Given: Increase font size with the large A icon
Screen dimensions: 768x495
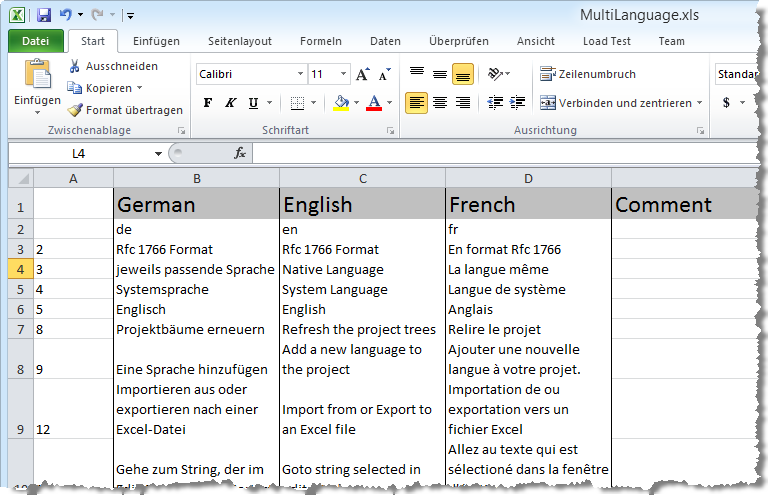Looking at the screenshot, I should coord(362,75).
